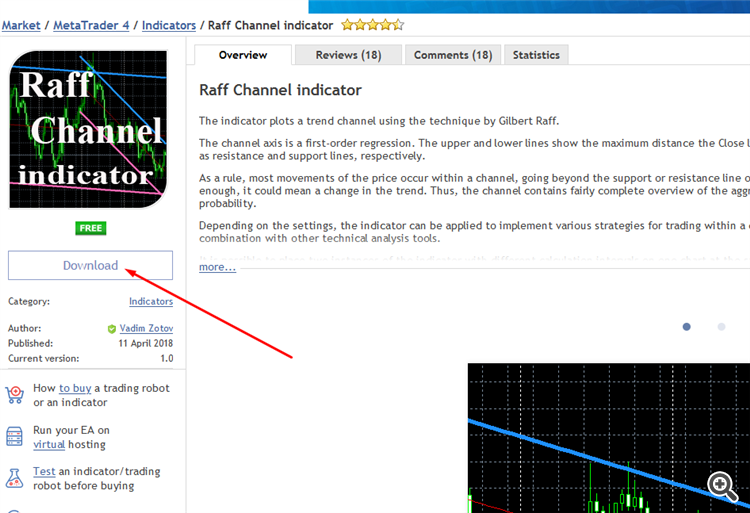Switch to the Comments (18) tab
This screenshot has width=750, height=513.
(x=452, y=55)
